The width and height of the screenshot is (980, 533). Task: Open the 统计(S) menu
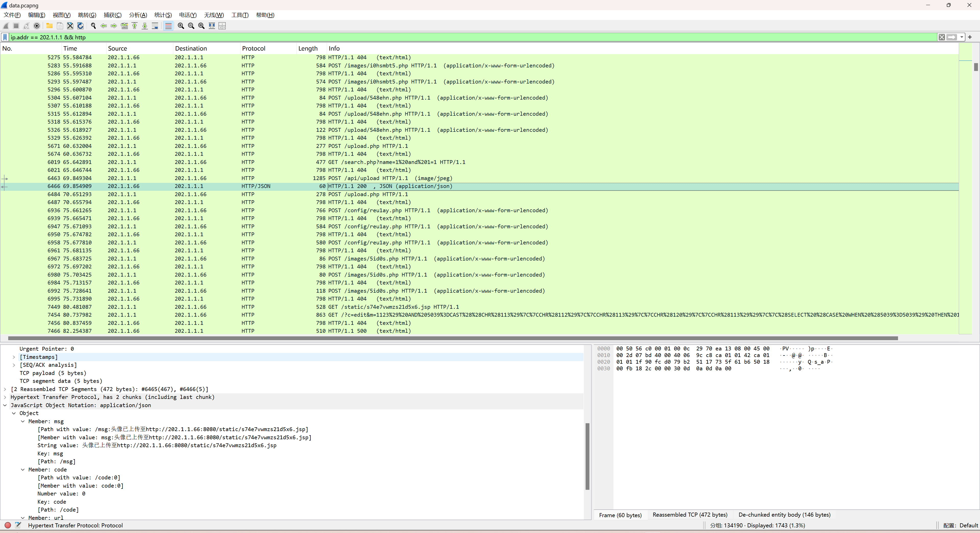(x=163, y=15)
